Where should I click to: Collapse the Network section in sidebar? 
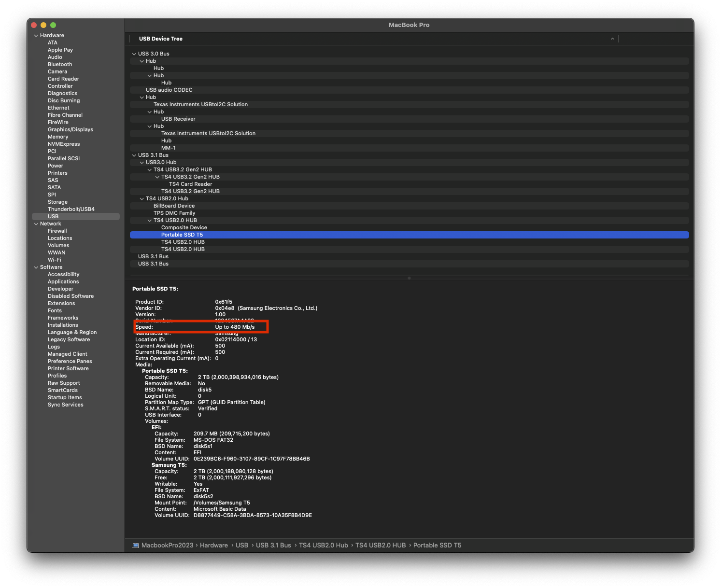click(x=36, y=224)
